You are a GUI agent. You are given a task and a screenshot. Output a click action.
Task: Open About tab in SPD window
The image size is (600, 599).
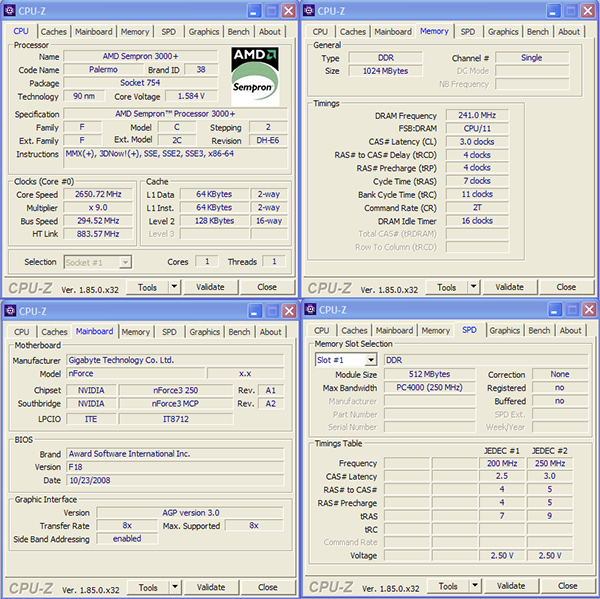pos(570,330)
